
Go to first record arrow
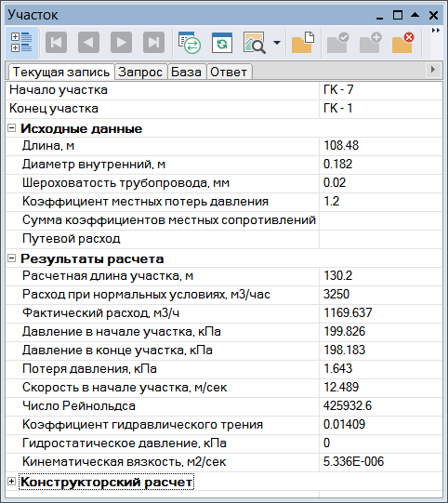[56, 43]
